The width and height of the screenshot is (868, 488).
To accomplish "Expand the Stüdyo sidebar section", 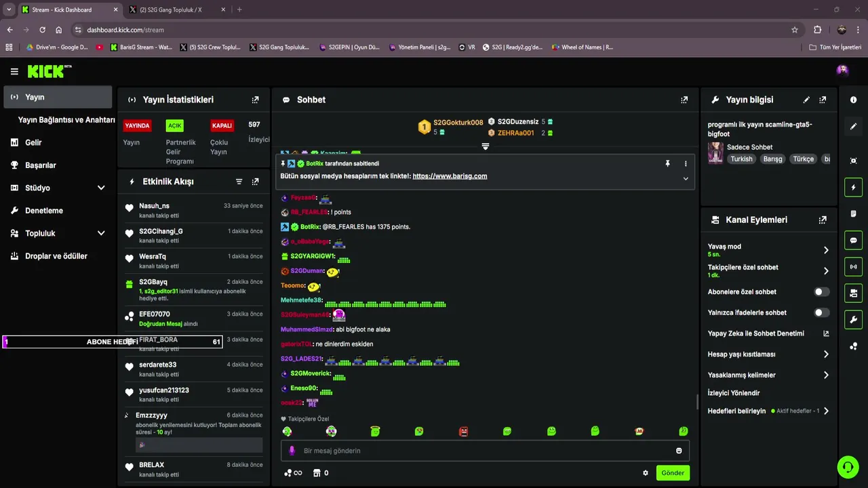I will (x=101, y=188).
